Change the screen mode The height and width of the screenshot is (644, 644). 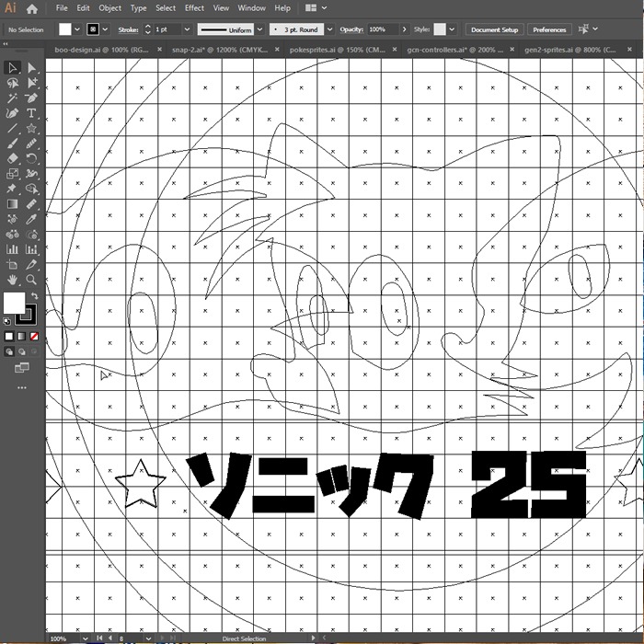pos(22,368)
